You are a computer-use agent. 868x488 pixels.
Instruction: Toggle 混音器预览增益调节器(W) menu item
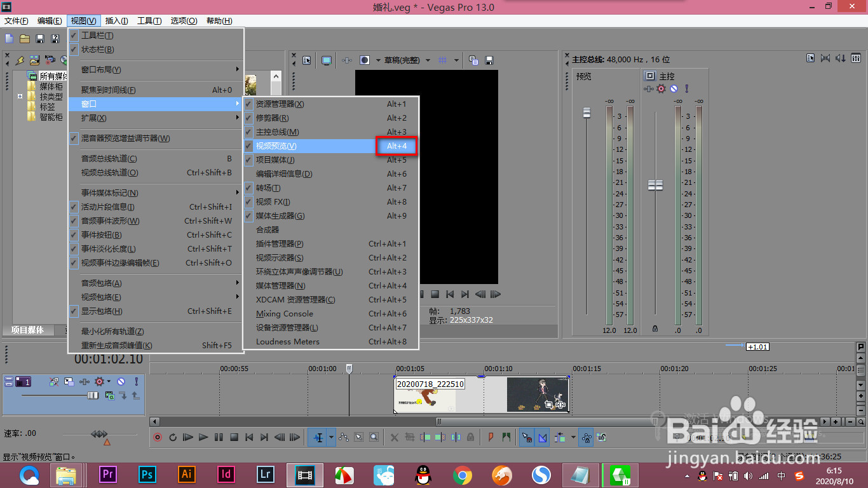click(156, 139)
